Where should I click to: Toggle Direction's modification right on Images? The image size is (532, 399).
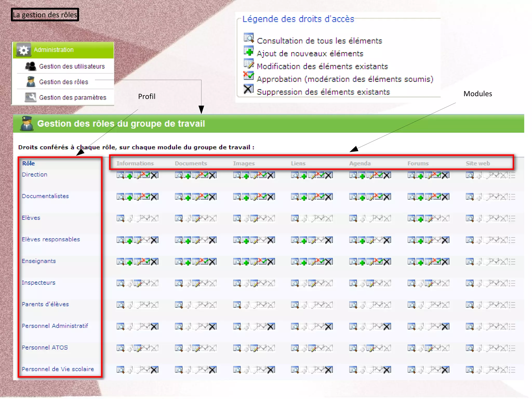254,175
